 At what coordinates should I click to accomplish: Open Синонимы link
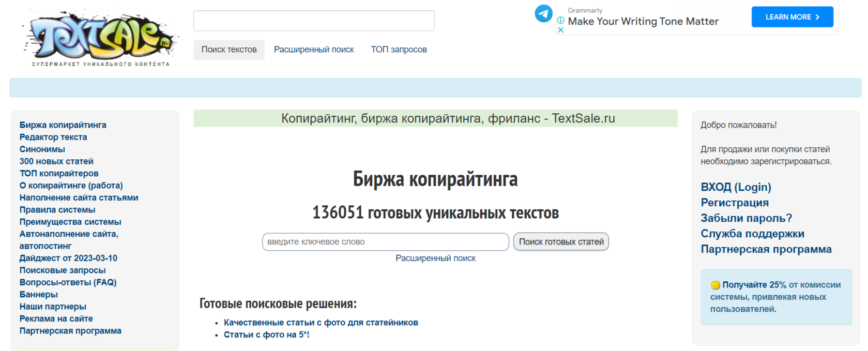[42, 149]
